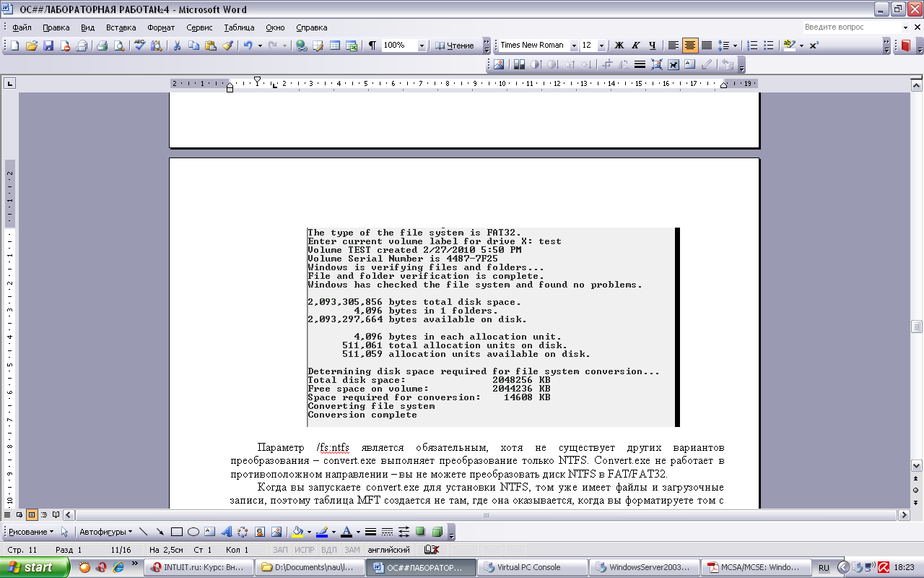Open the Автофигуры dropdown

105,532
